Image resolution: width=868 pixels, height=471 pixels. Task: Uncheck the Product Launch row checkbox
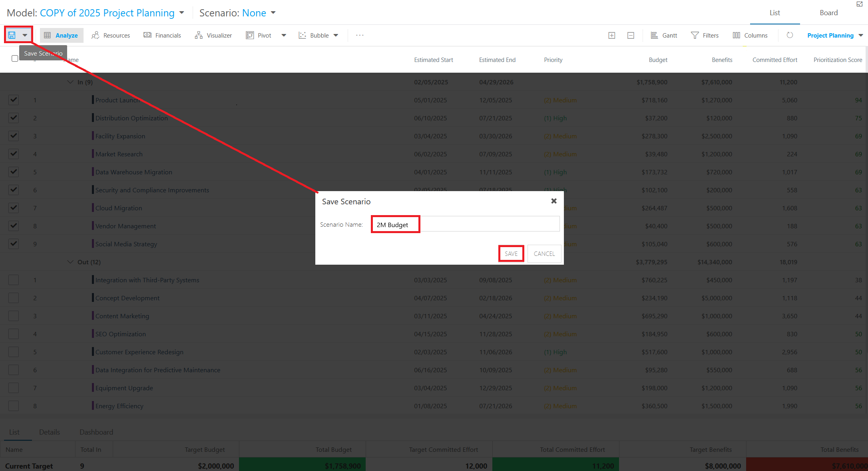click(14, 100)
